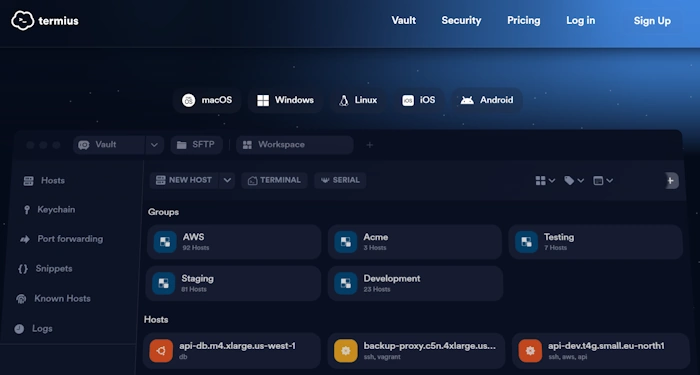The width and height of the screenshot is (700, 375).
Task: Click the Snippets curly braces icon
Action: 23,269
